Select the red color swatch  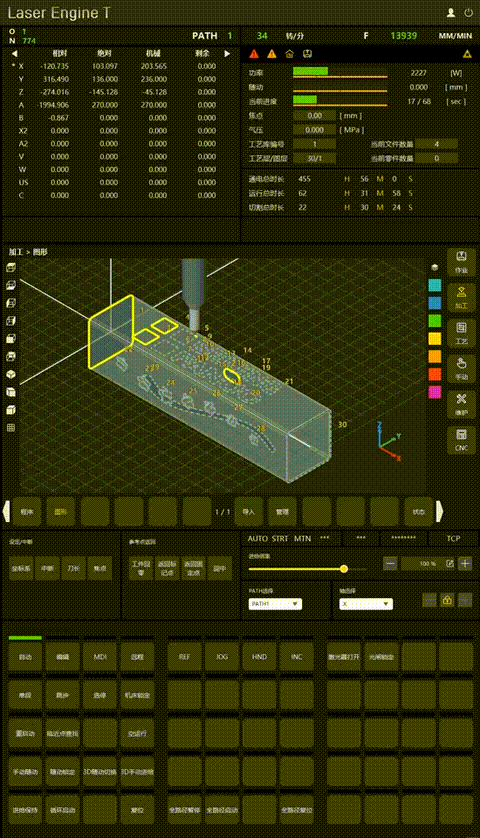pos(435,374)
